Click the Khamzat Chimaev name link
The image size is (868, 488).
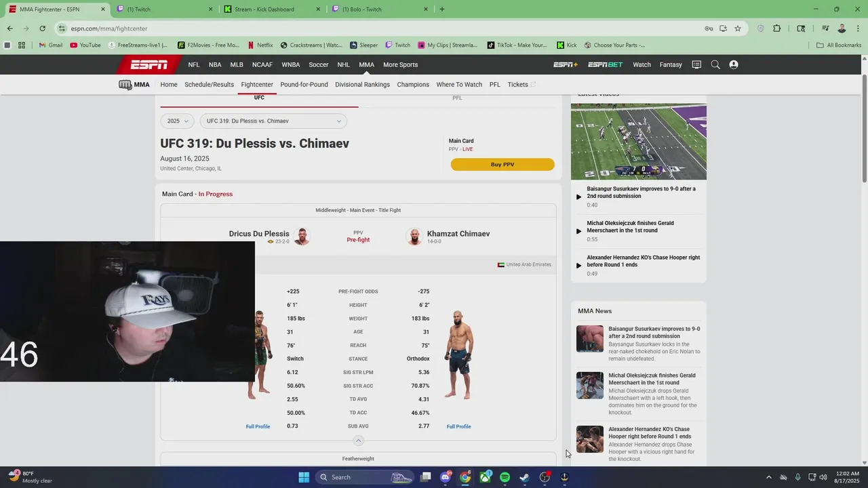(458, 234)
